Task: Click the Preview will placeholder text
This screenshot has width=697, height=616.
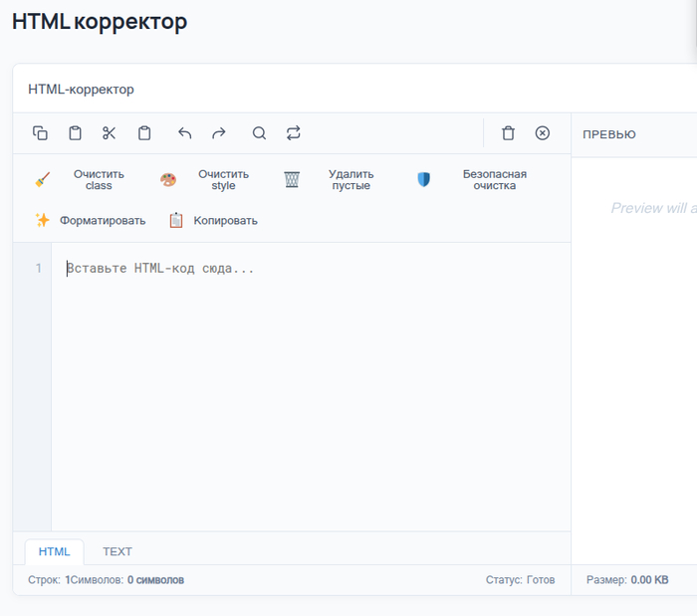Action: pyautogui.click(x=653, y=208)
